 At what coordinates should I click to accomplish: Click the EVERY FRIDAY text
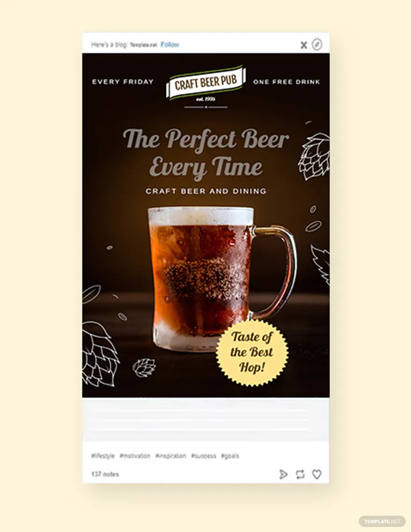(x=123, y=82)
